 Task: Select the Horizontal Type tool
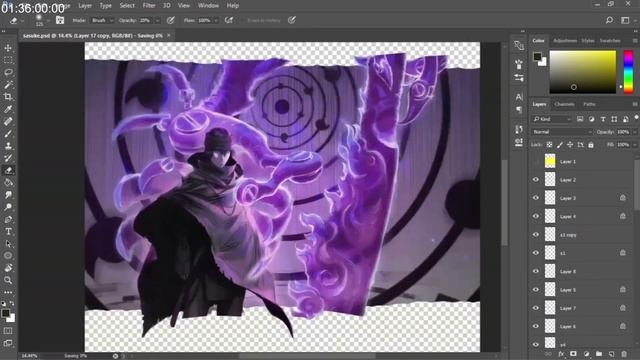8,231
